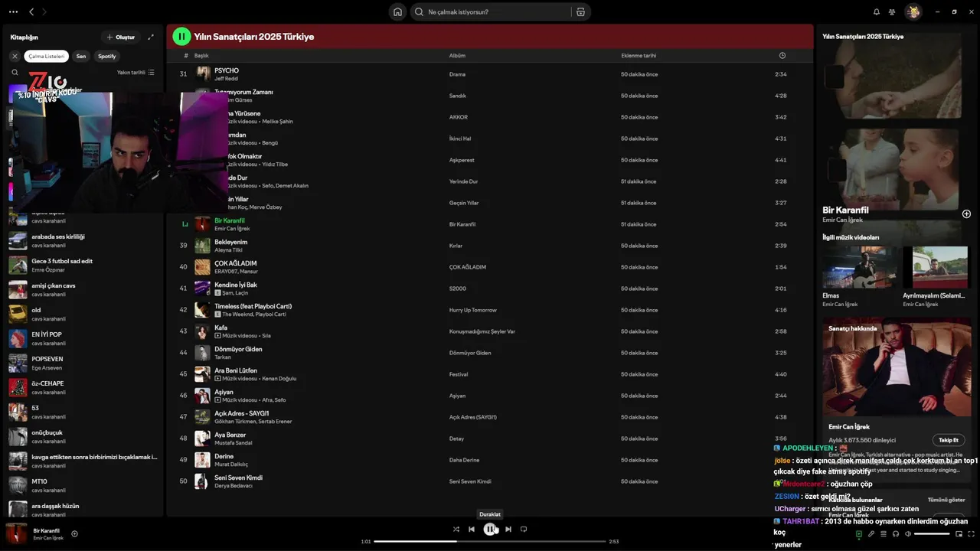Open the POPSEVEN playlist
The image size is (980, 551).
coord(84,363)
